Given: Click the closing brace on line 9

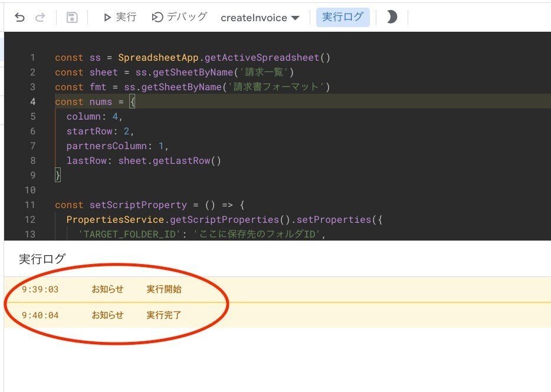Looking at the screenshot, I should click(x=58, y=175).
